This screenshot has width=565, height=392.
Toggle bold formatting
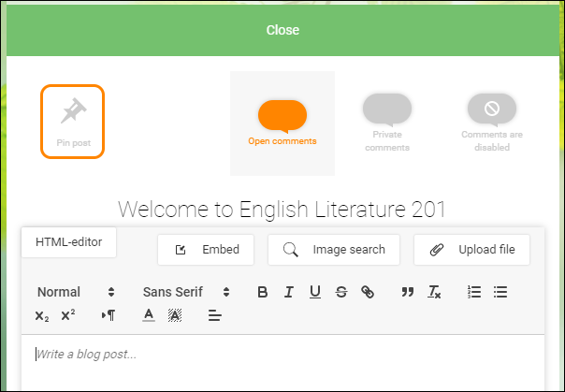tap(263, 292)
